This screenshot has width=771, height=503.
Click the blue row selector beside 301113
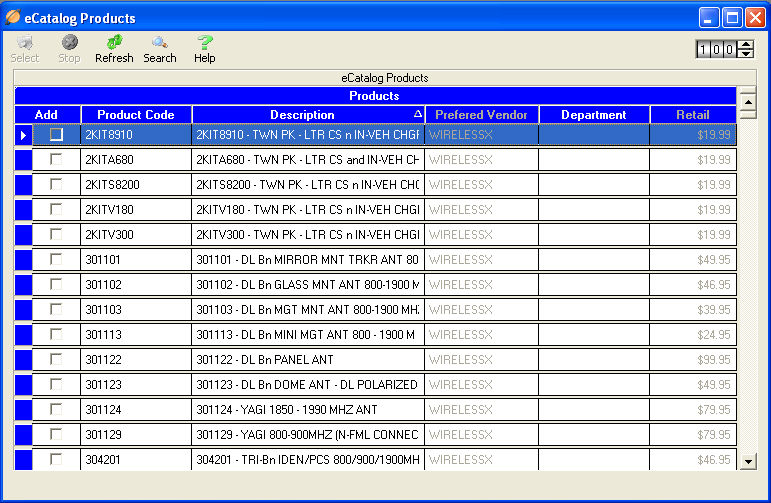23,334
